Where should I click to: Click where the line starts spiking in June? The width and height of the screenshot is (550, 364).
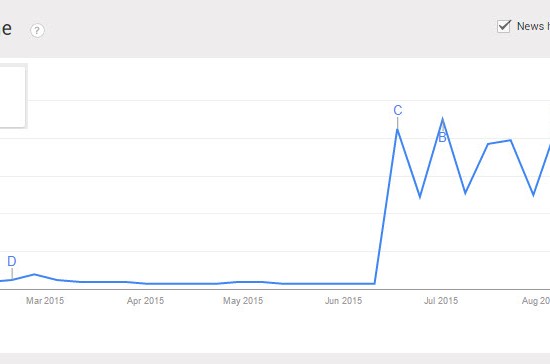pos(375,283)
